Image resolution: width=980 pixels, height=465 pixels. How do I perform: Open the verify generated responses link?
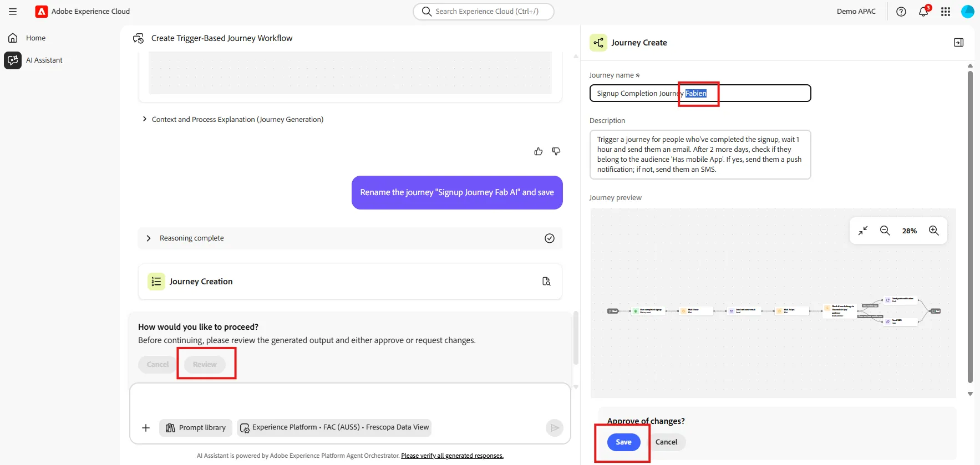[x=452, y=456]
